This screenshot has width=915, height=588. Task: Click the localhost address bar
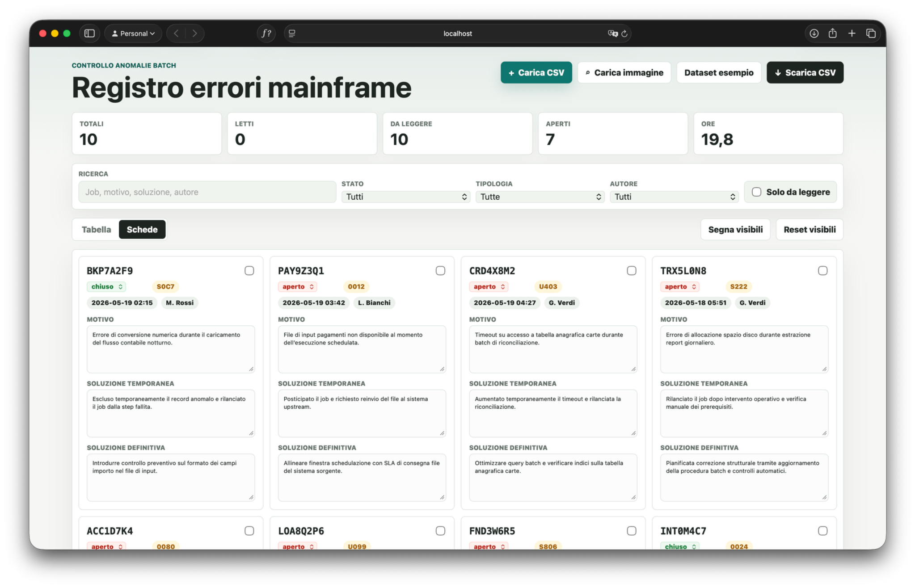457,34
